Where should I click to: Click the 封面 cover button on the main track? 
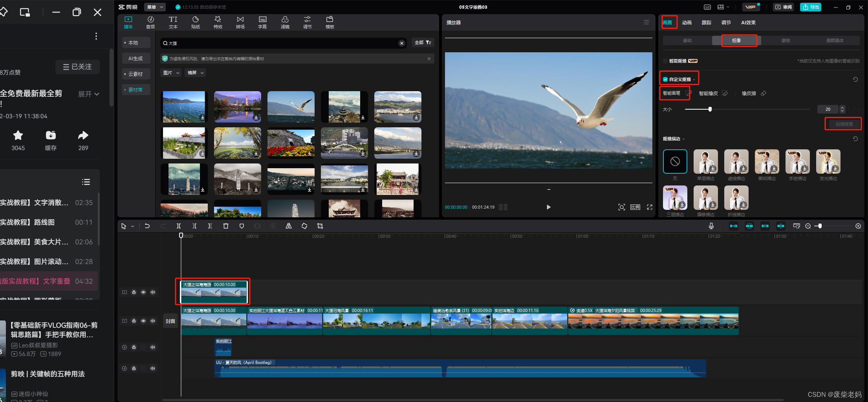tap(170, 321)
